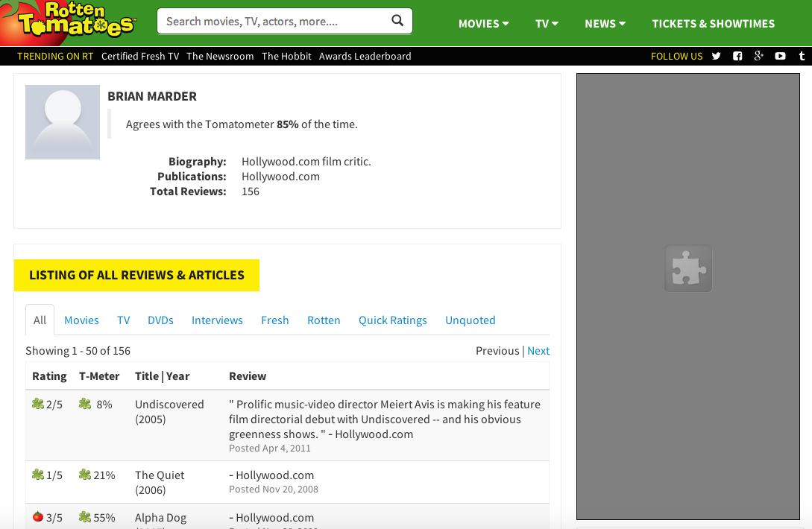Click the Undiscovered (2005) title
The image size is (812, 529).
click(169, 411)
